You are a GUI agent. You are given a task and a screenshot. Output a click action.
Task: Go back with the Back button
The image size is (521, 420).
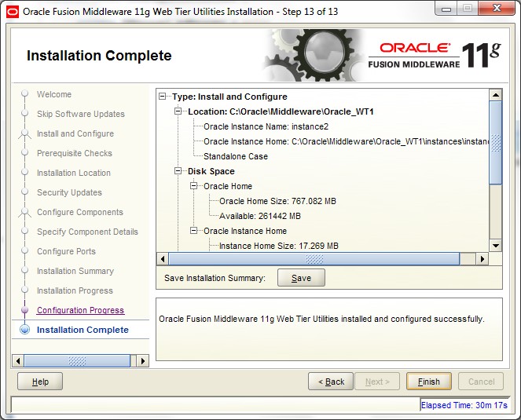tap(331, 382)
